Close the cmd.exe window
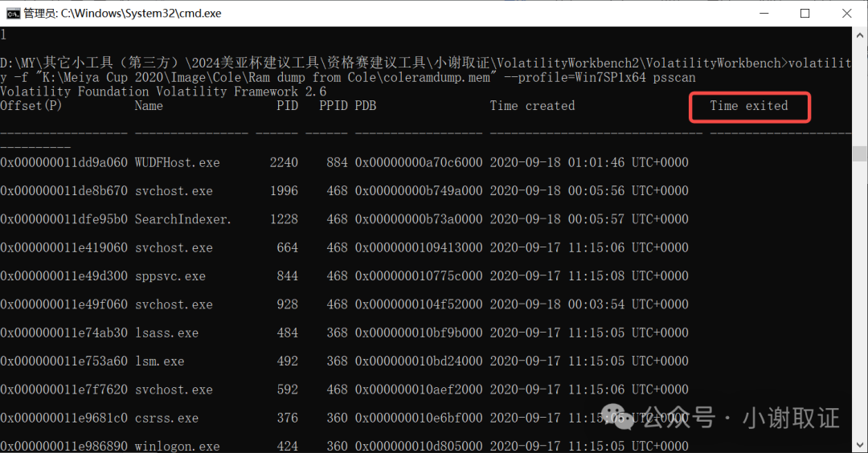This screenshot has width=868, height=453. point(846,14)
